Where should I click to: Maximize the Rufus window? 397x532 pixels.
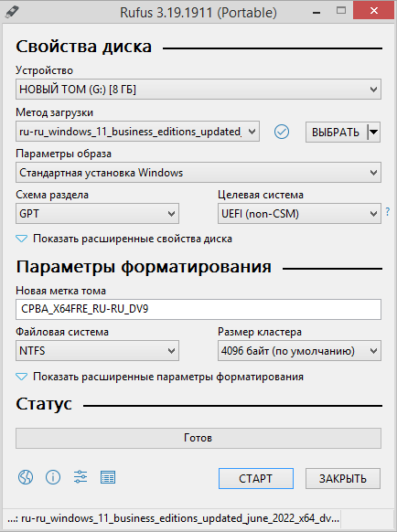341,11
